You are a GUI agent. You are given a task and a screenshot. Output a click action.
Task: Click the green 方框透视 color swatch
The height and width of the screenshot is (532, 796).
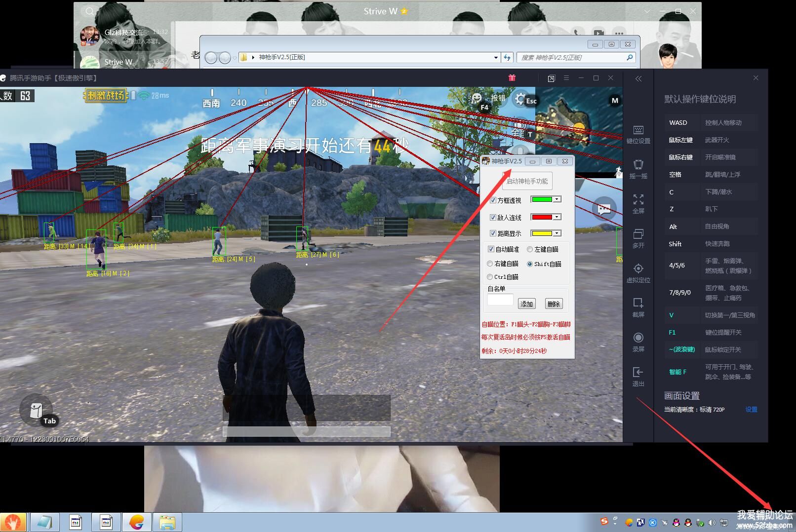(542, 199)
